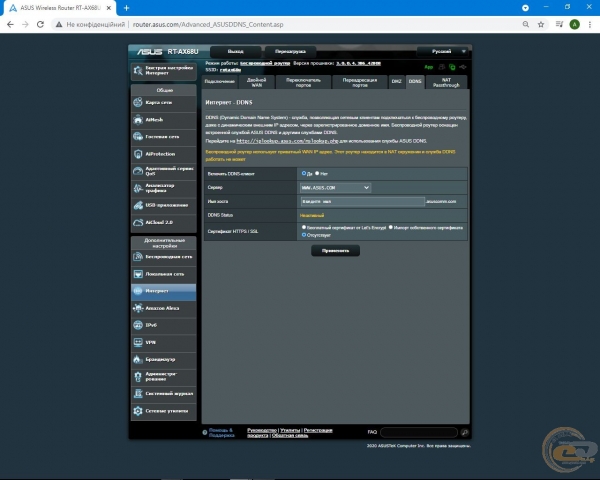
Task: Click the Перезагрузка (Reboot) button
Action: pyautogui.click(x=290, y=51)
